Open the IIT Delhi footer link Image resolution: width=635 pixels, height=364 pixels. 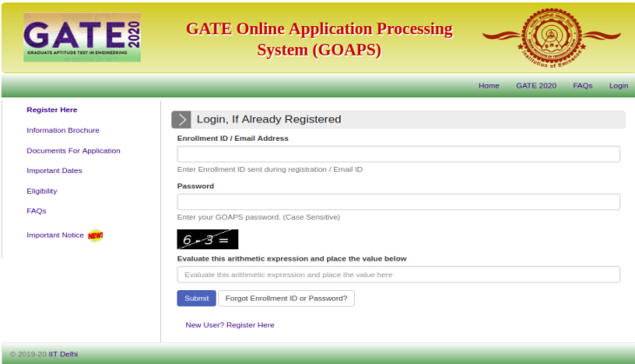tap(63, 354)
